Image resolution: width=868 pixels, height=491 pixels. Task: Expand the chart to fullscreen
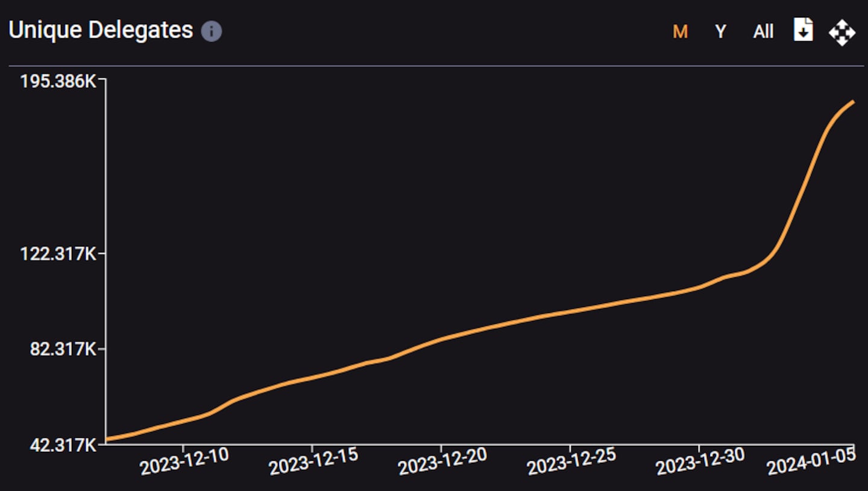(x=841, y=32)
